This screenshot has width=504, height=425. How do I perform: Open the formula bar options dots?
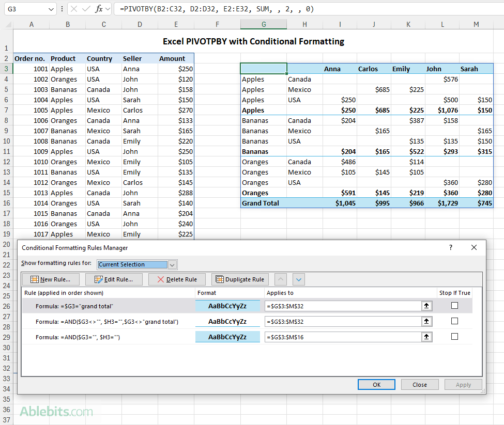[x=62, y=9]
